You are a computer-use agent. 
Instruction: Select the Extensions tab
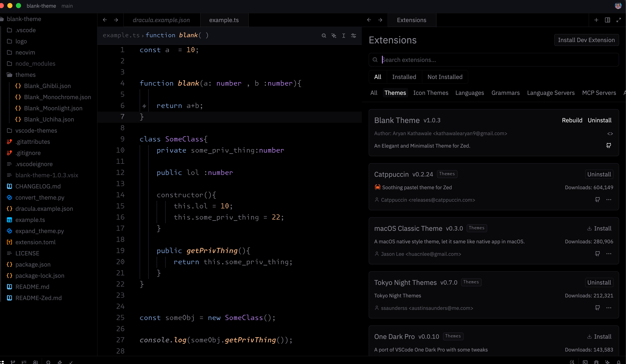coord(411,20)
